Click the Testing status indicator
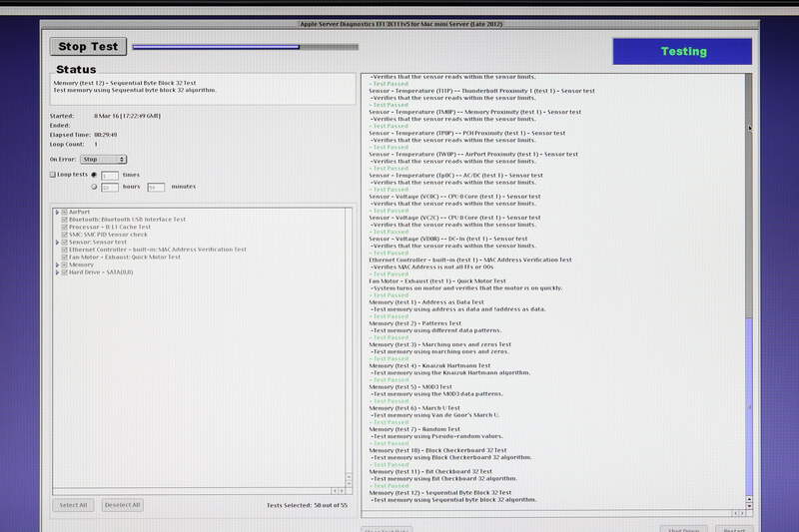This screenshot has width=799, height=532. click(682, 51)
